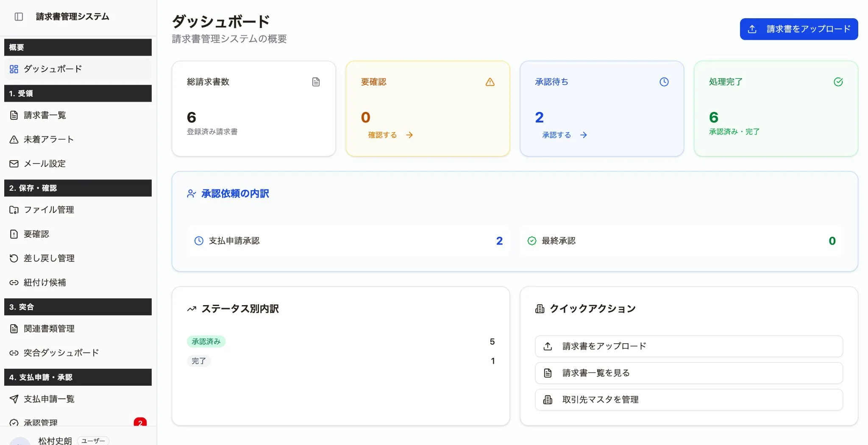Open ダッシュボード in the sidebar
This screenshot has height=445, width=868.
pyautogui.click(x=78, y=69)
